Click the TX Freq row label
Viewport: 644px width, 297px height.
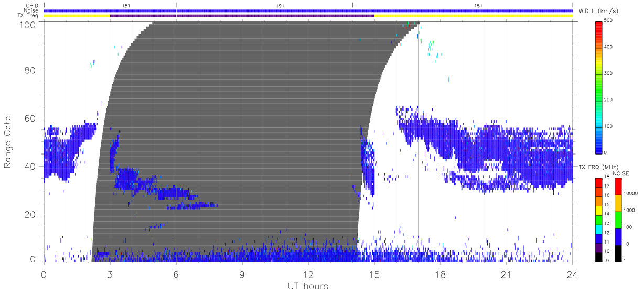click(x=29, y=16)
